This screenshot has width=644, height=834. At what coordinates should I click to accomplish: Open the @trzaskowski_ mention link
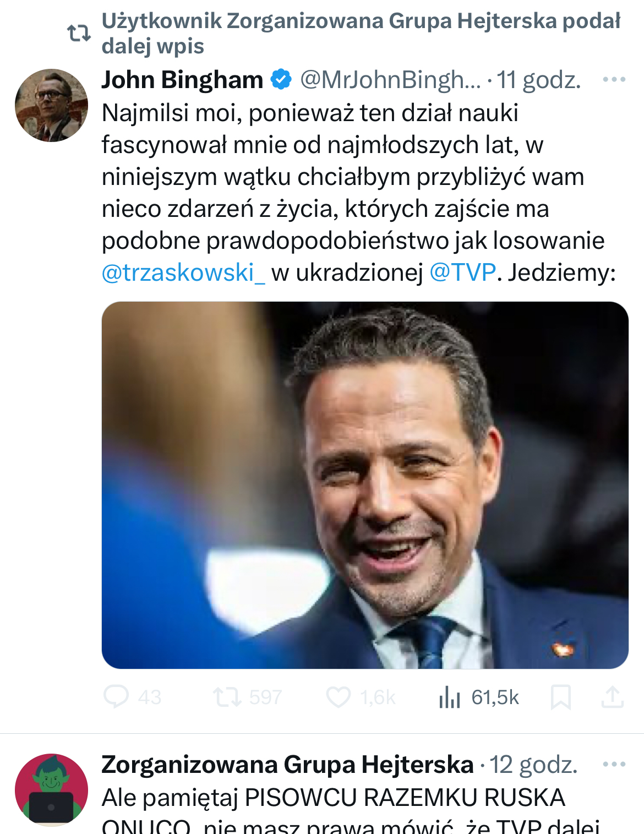coord(183,272)
